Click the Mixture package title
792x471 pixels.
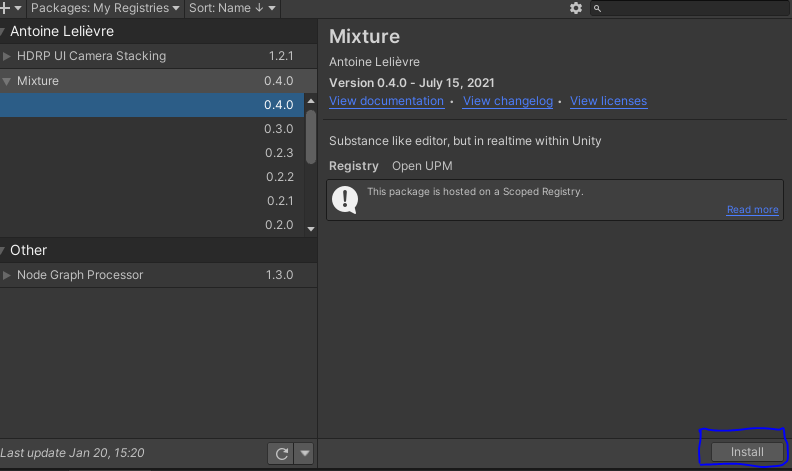tap(364, 37)
